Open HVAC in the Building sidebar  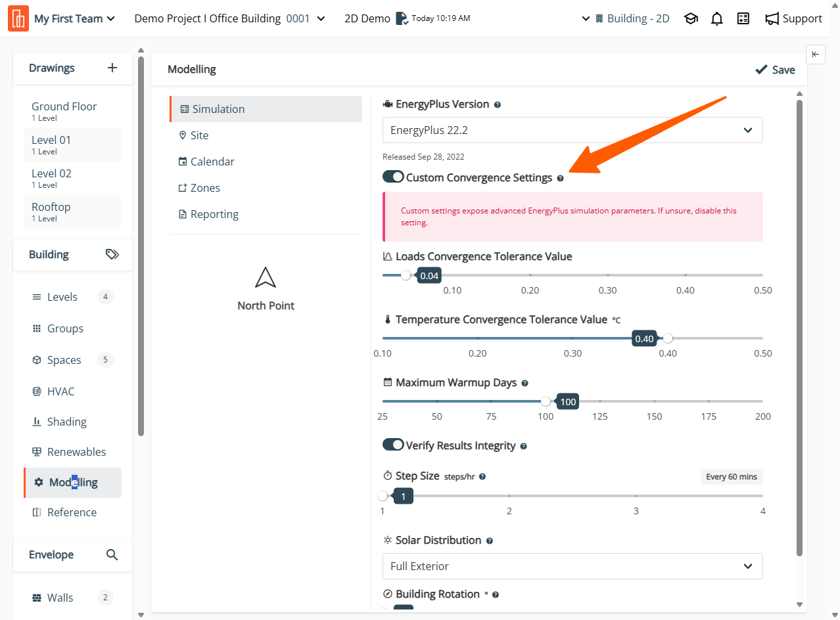(60, 391)
